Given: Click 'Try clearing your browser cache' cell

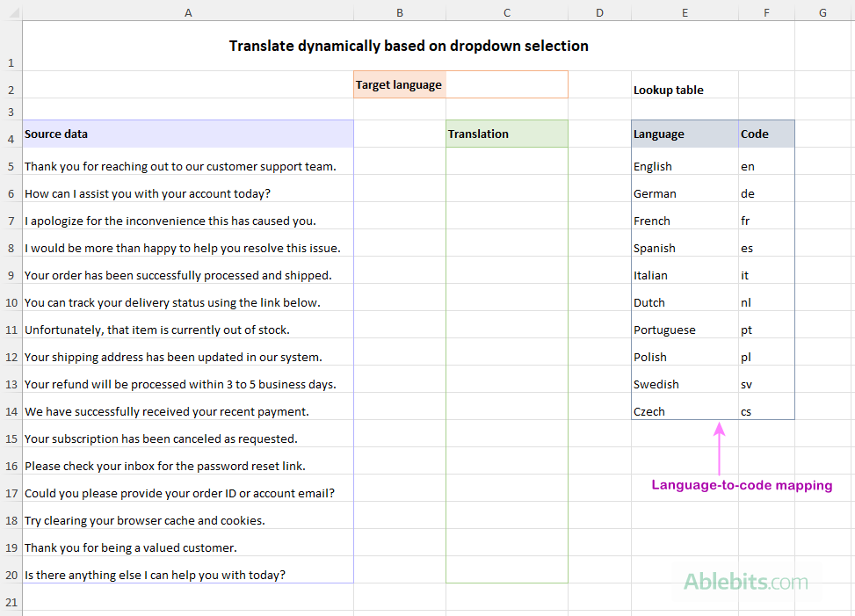Looking at the screenshot, I should 188,516.
